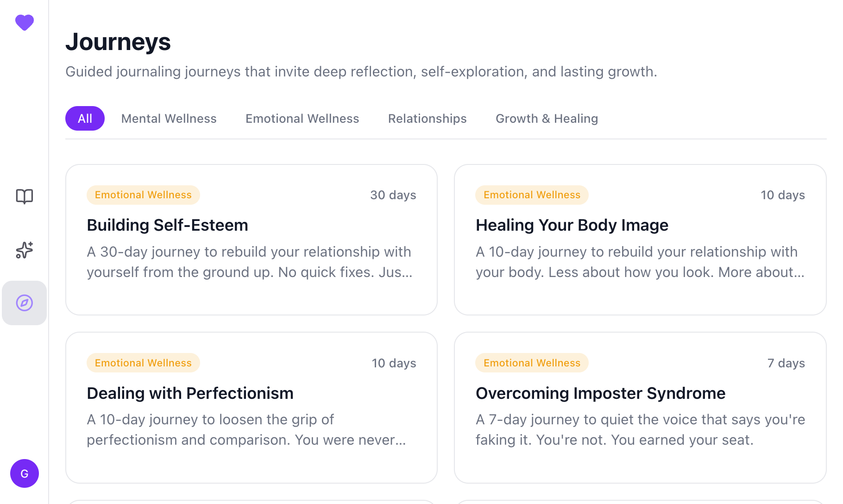The image size is (843, 504).
Task: Open the G user profile avatar
Action: (25, 473)
